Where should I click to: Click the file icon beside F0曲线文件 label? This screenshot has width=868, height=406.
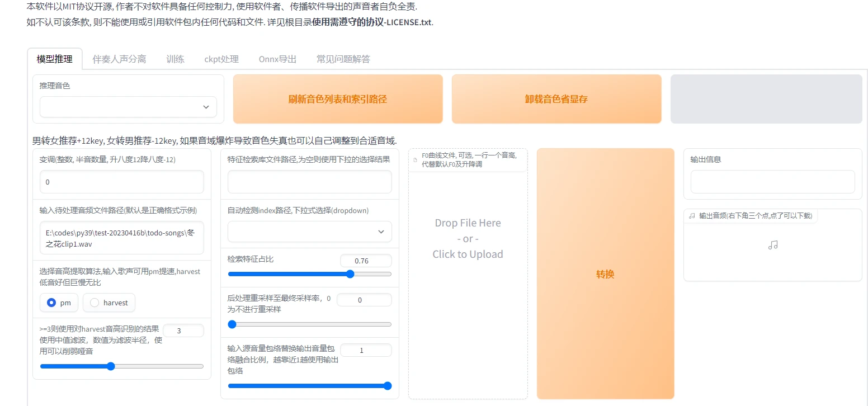tap(415, 160)
